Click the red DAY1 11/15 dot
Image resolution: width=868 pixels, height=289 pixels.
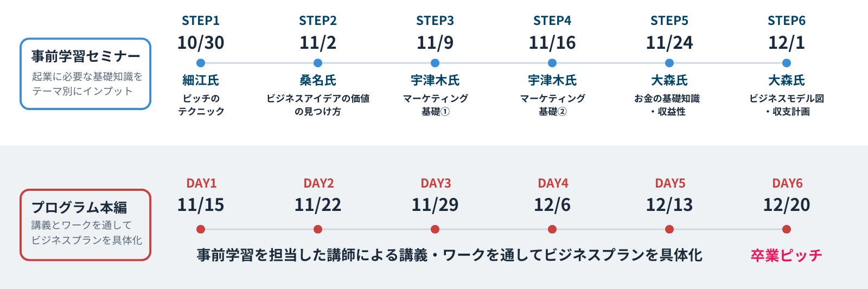point(201,229)
